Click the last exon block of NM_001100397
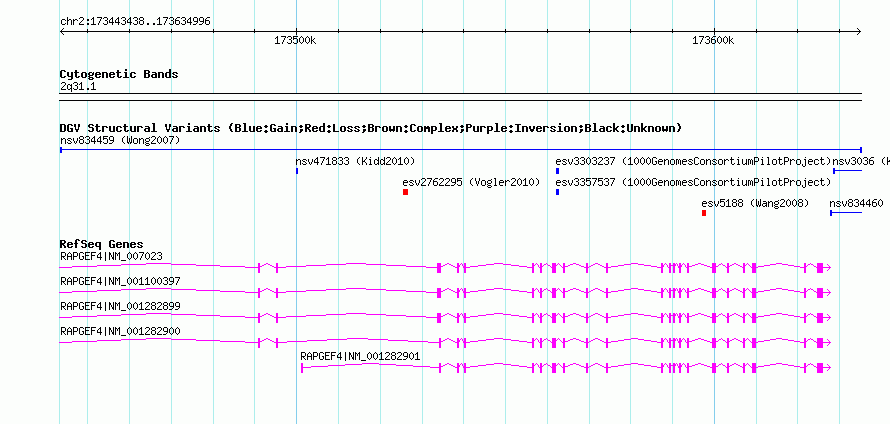The width and height of the screenshot is (890, 424). point(820,293)
